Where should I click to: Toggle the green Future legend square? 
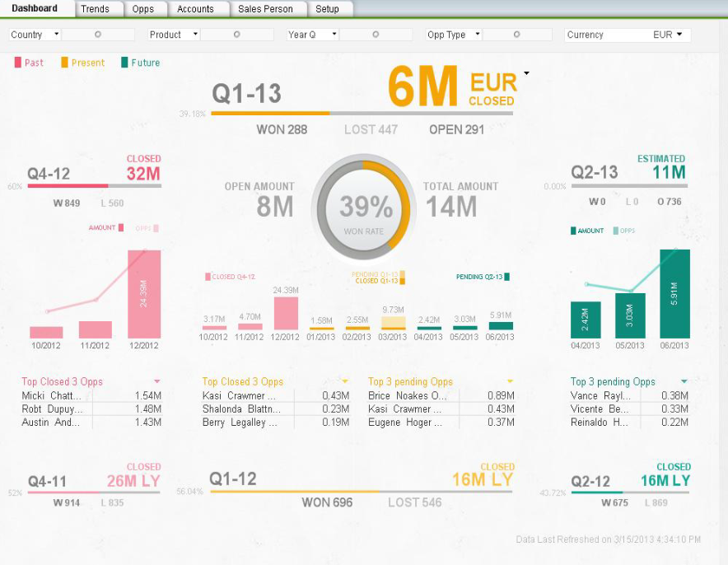click(x=124, y=63)
